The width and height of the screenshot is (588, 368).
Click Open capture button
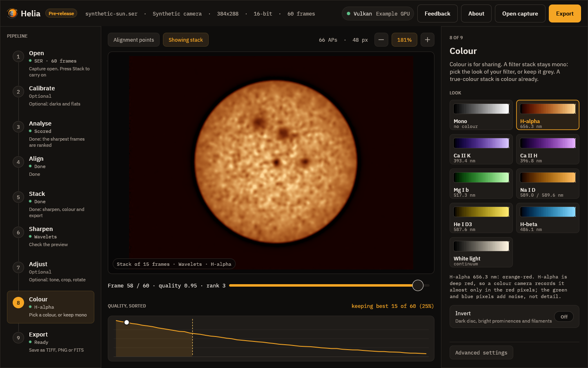click(520, 13)
